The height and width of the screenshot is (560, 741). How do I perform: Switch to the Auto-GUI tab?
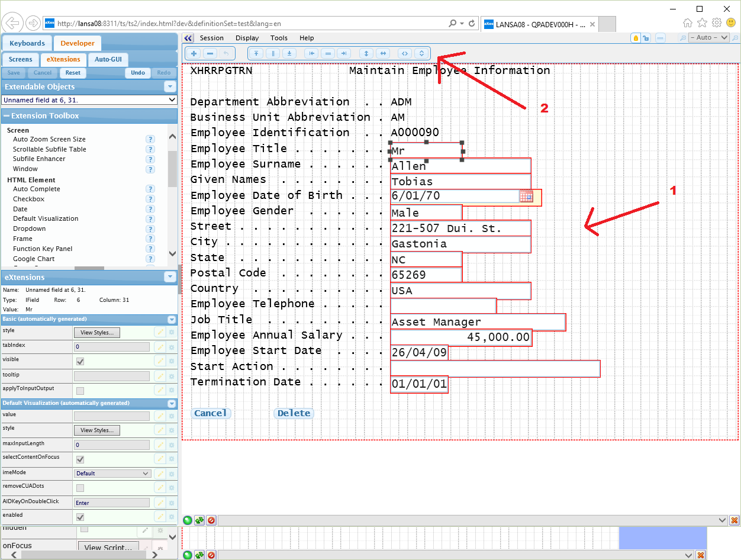coord(108,59)
